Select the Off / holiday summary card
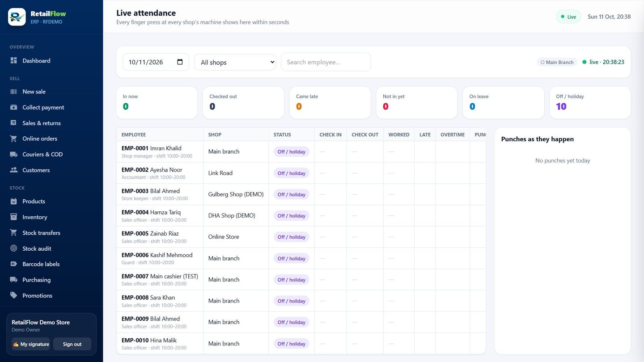Image resolution: width=644 pixels, height=362 pixels. click(590, 103)
